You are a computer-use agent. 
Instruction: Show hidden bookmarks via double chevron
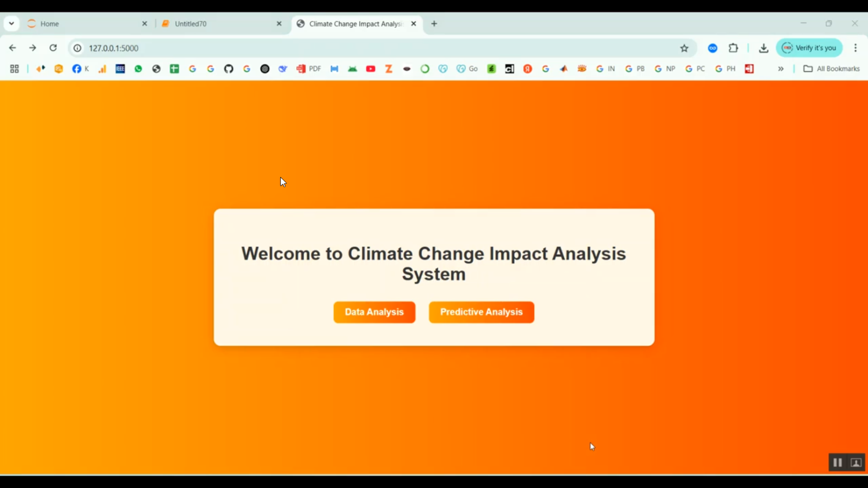781,69
